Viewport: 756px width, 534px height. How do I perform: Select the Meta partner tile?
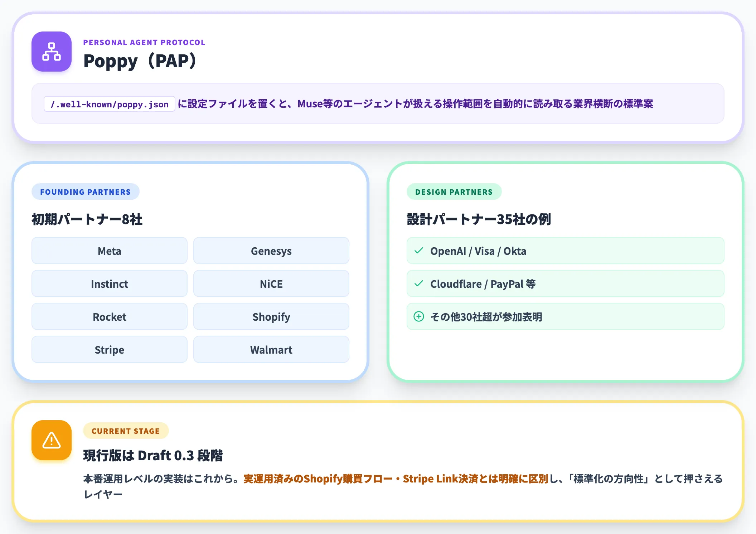point(110,251)
